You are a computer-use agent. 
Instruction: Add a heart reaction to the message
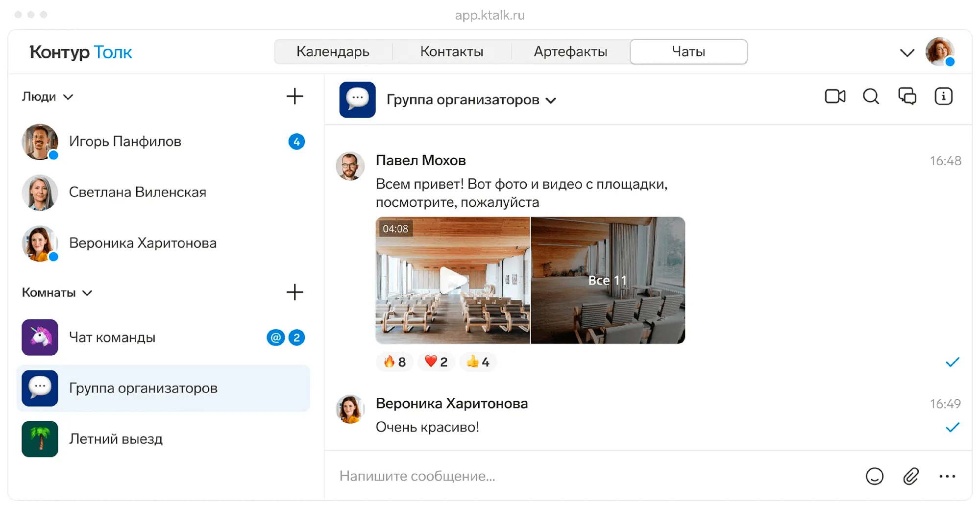tap(436, 362)
